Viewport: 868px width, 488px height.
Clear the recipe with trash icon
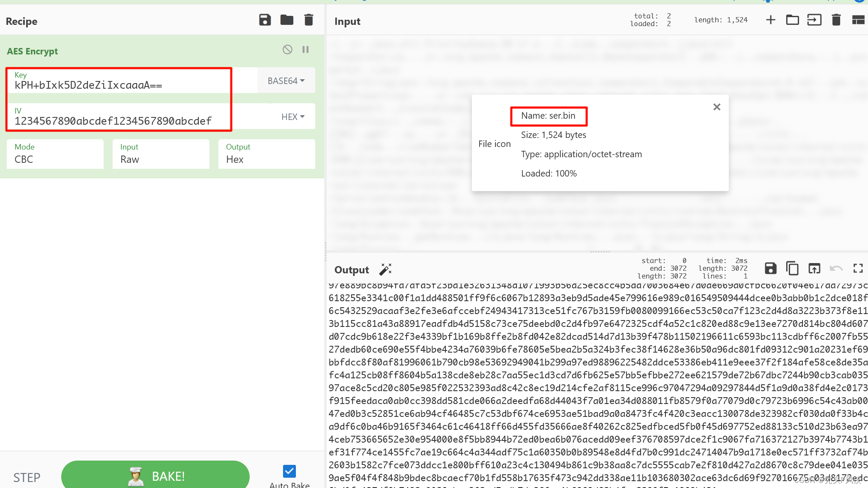[x=309, y=20]
